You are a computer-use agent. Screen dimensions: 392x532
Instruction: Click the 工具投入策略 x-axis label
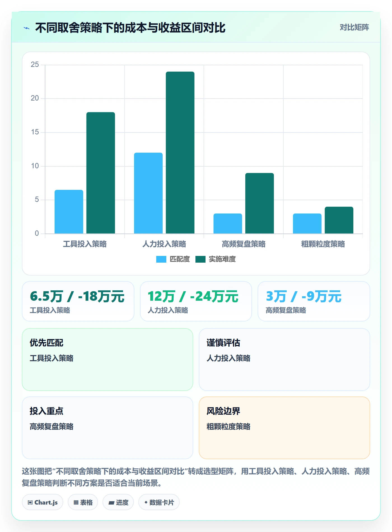pos(85,244)
